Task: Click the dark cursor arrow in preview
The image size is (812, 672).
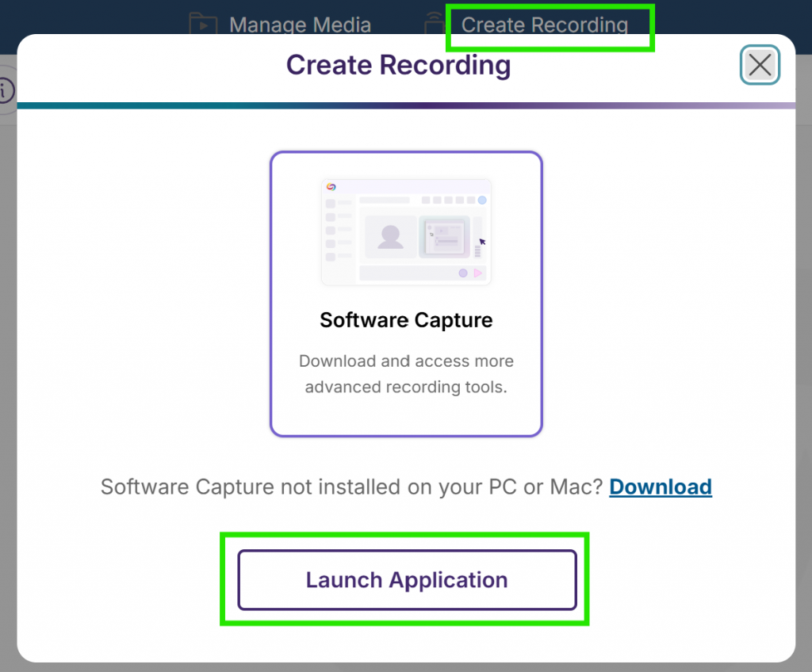Action: coord(482,242)
